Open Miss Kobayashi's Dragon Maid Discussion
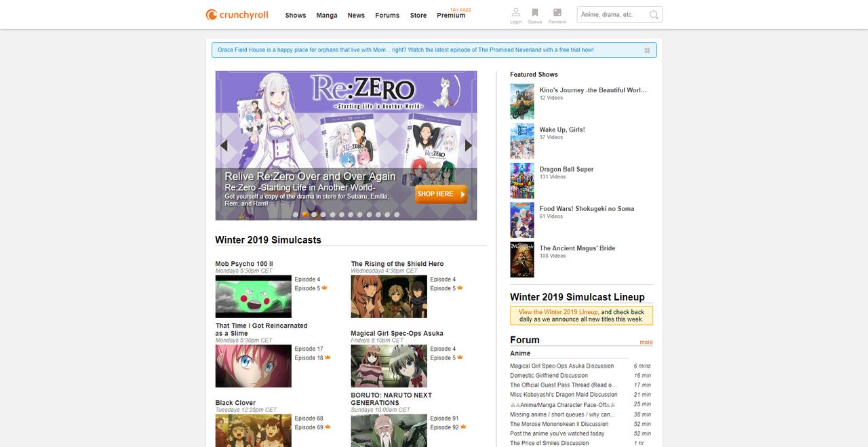868x447 pixels. pyautogui.click(x=564, y=395)
